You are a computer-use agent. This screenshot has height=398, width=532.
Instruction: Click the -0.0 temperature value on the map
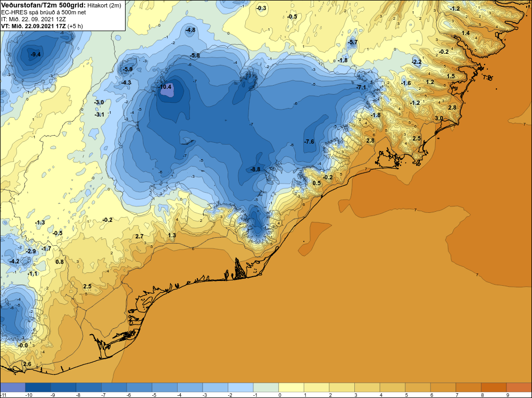(23, 345)
